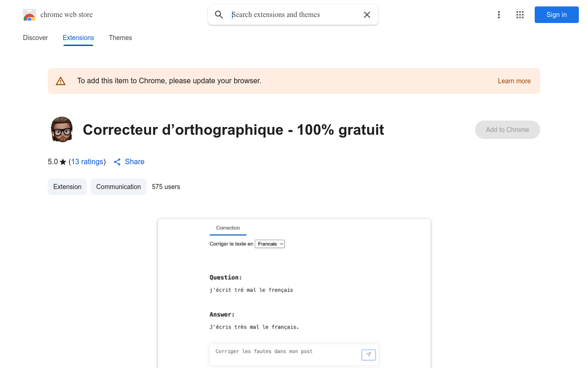
Task: Open the Learn more link in the banner
Action: coord(514,81)
